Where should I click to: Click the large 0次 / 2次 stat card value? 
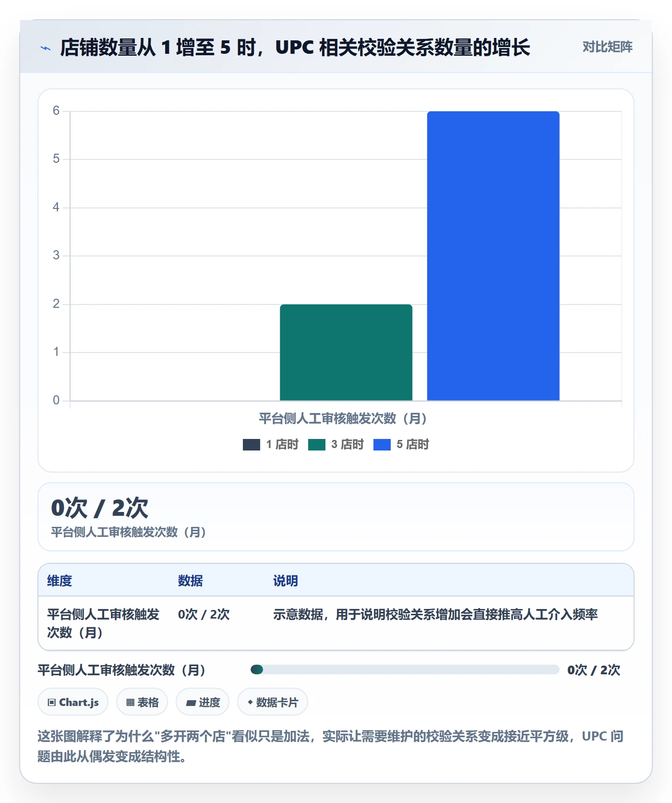click(100, 508)
